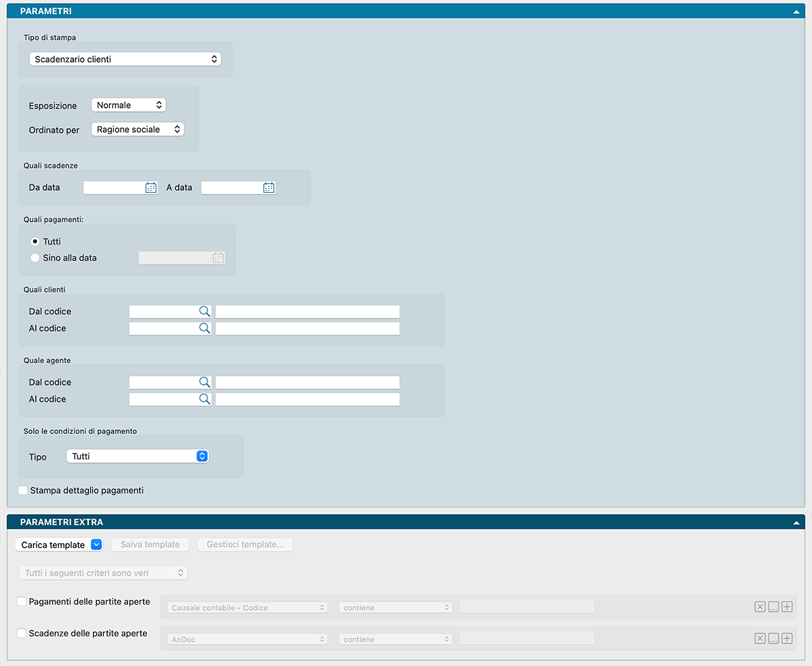Tick 'Scadenze delle partite aperte' checkbox

[22, 633]
